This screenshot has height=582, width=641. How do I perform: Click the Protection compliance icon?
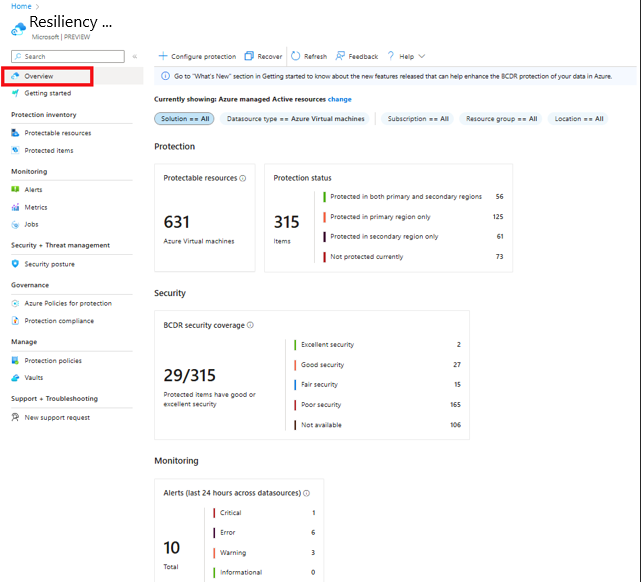[x=15, y=320]
